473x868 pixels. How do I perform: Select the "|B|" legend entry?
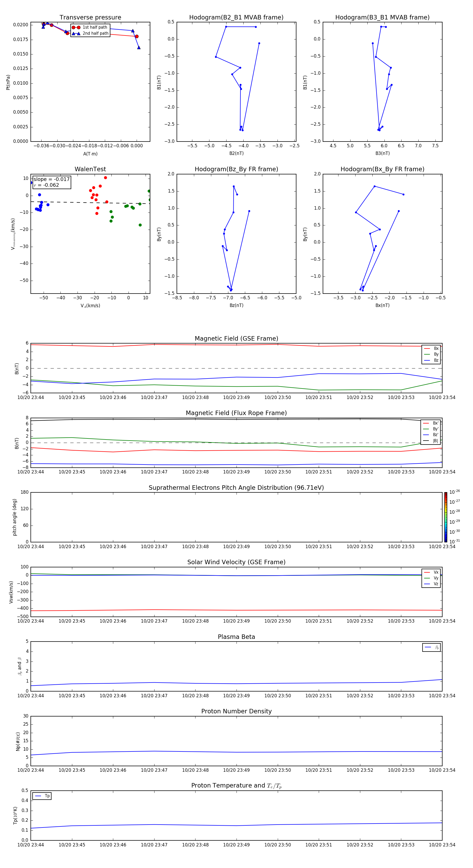tap(431, 441)
